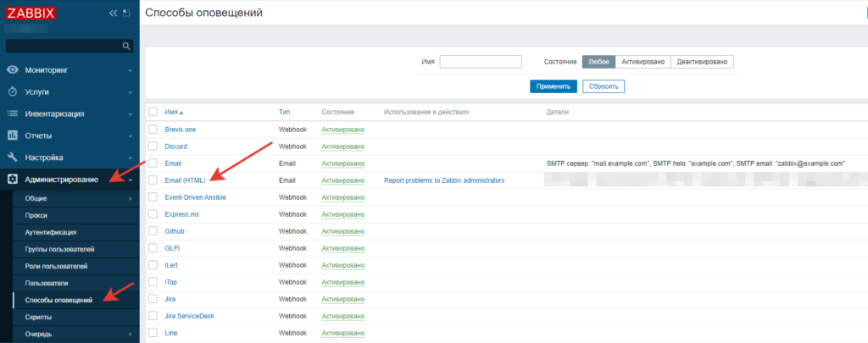Expand the Общие submenu arrow
The image size is (868, 343).
131,199
